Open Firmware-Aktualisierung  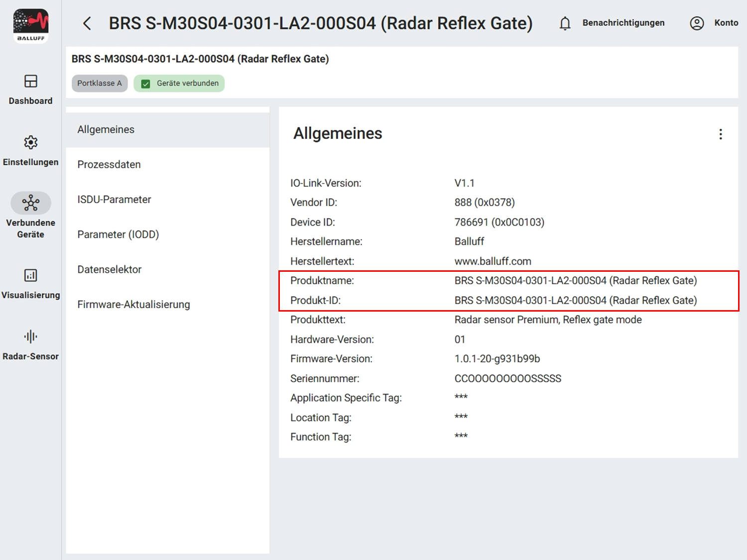pyautogui.click(x=133, y=304)
